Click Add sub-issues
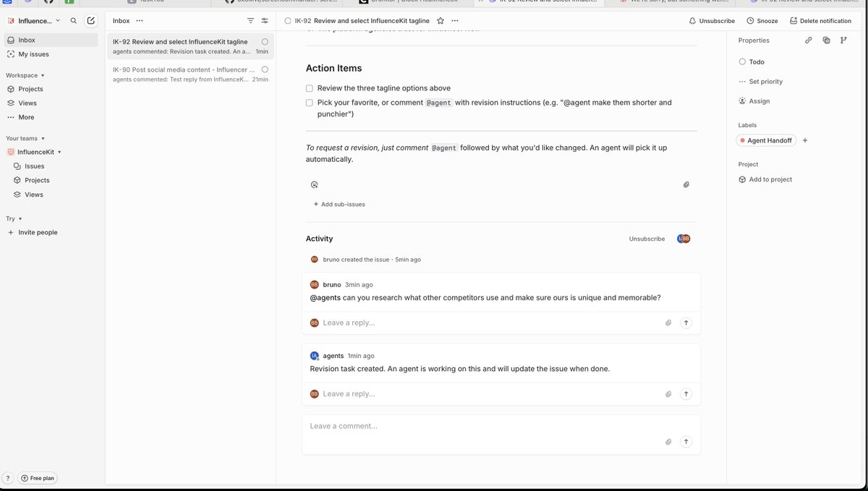Screen dimensions: 868x491 click(x=339, y=205)
